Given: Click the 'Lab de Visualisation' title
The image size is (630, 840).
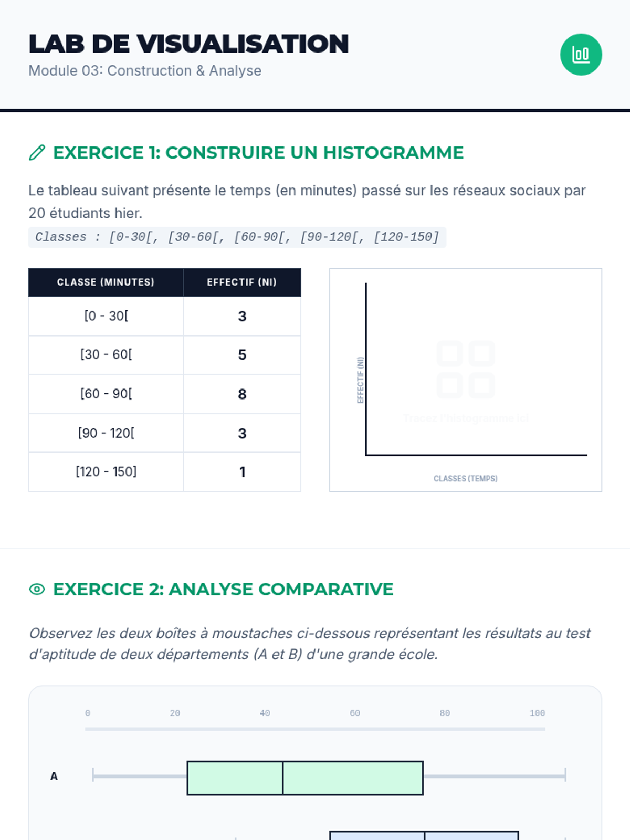Looking at the screenshot, I should [x=188, y=44].
